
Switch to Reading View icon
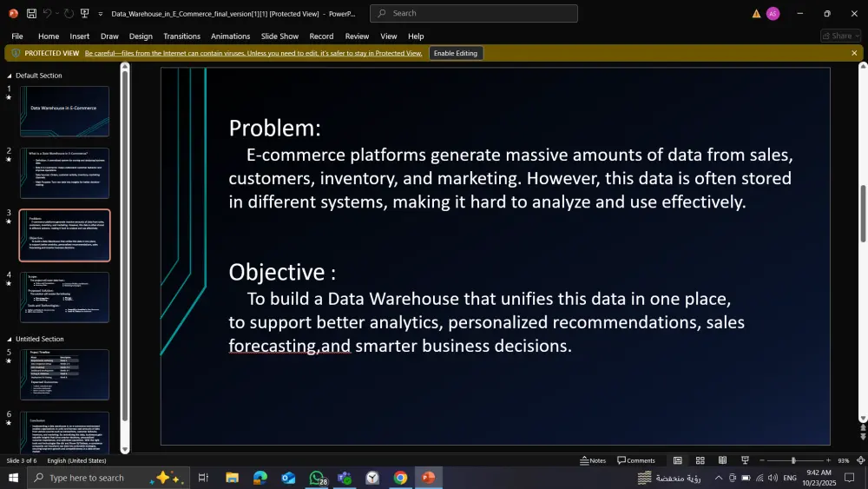point(722,460)
